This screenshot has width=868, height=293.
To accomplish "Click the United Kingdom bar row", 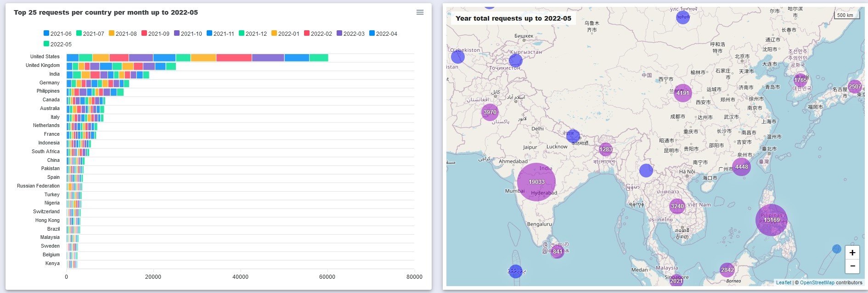I will click(x=121, y=66).
